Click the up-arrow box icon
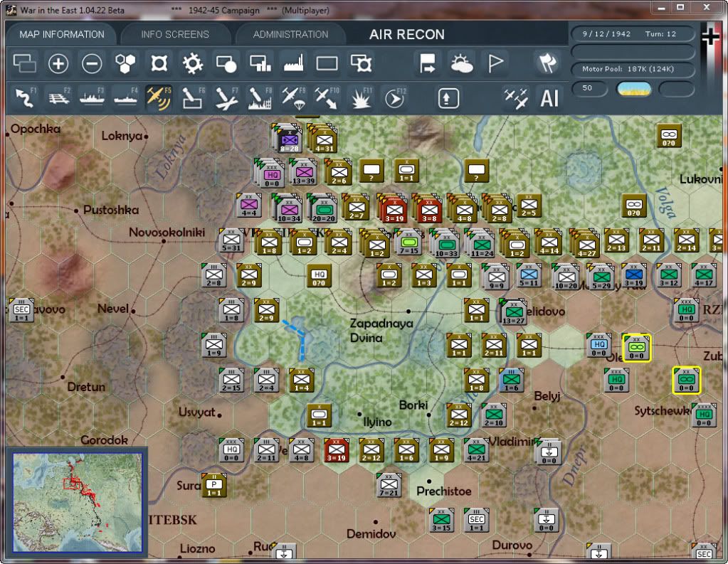The width and height of the screenshot is (728, 564). click(448, 98)
